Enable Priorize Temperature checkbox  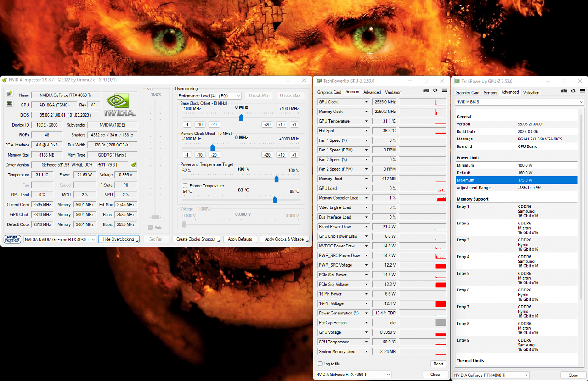click(185, 186)
